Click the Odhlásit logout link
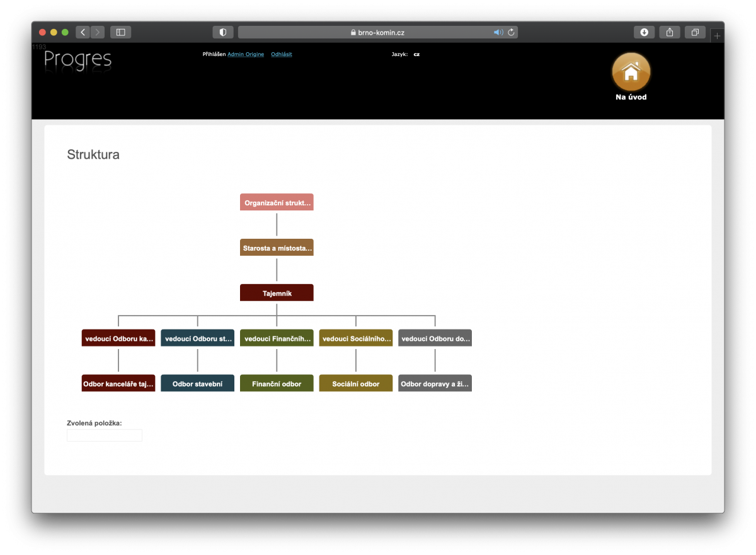Viewport: 756px width, 555px height. (282, 54)
